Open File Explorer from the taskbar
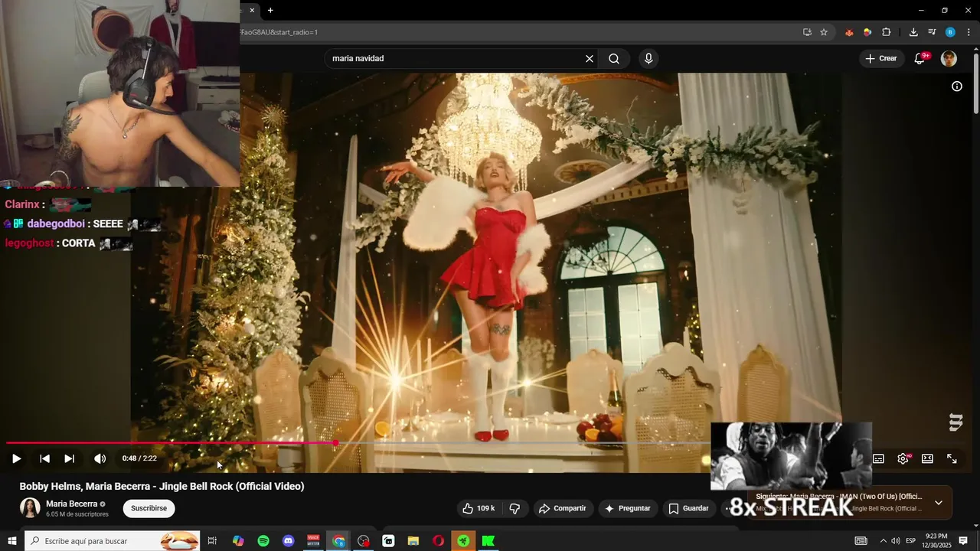The height and width of the screenshot is (551, 980). [x=413, y=541]
